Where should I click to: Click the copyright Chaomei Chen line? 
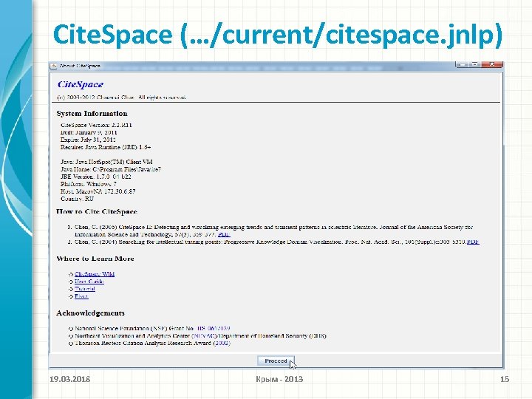[x=121, y=98]
